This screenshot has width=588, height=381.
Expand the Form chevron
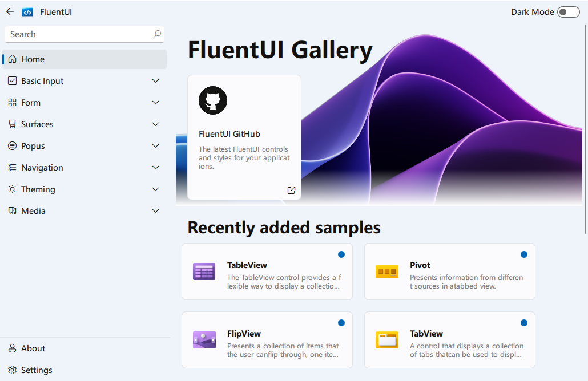click(x=156, y=103)
